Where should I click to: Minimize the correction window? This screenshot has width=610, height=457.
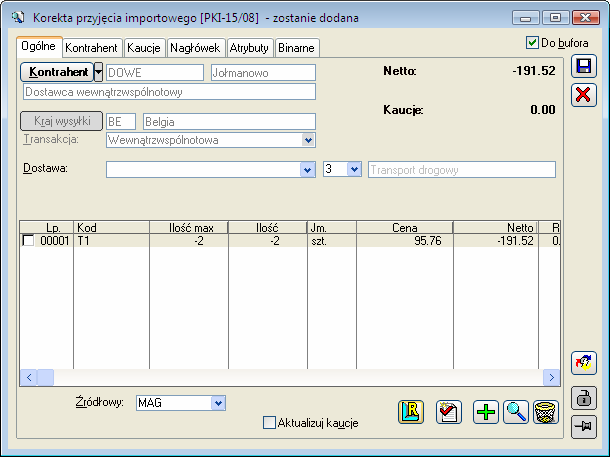[x=526, y=18]
